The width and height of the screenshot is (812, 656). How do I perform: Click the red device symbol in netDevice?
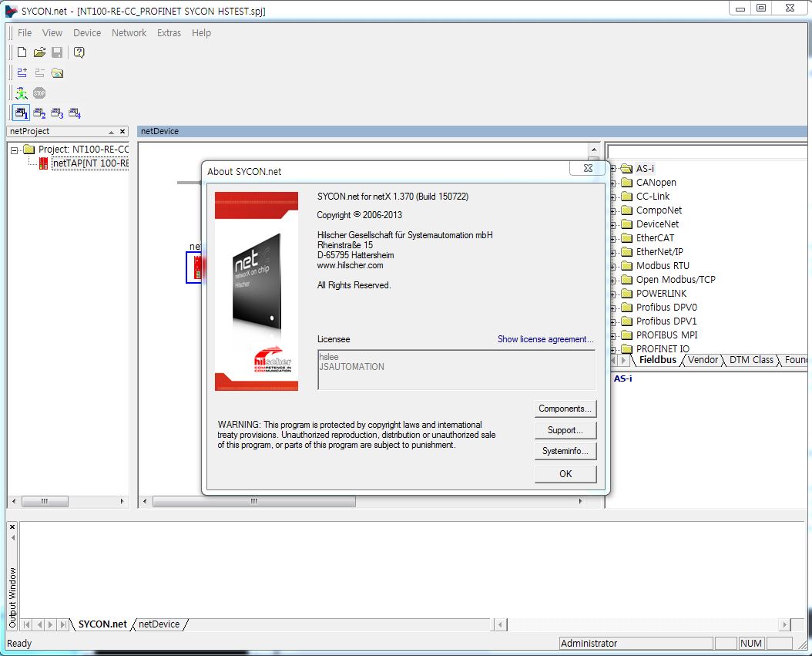coord(197,267)
